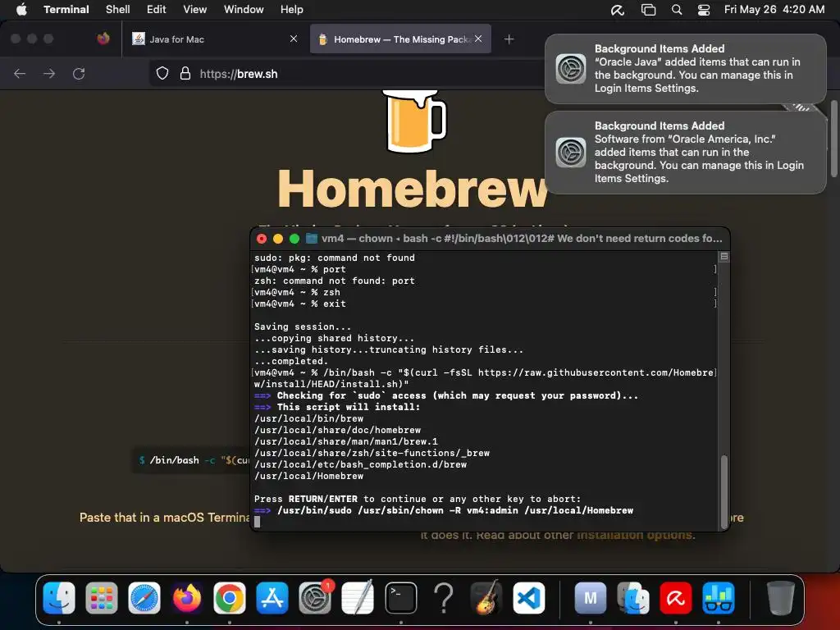The width and height of the screenshot is (840, 630).
Task: Click the Terminal split pane icon
Action: (x=724, y=257)
